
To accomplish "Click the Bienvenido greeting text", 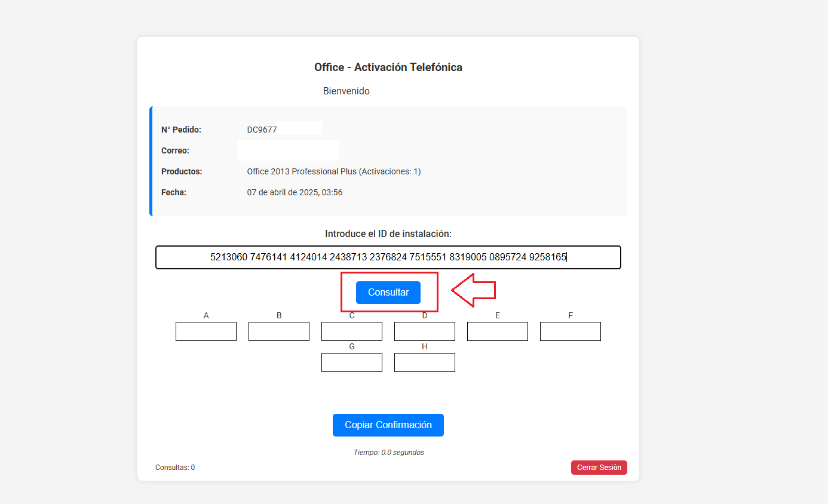I will click(x=346, y=91).
